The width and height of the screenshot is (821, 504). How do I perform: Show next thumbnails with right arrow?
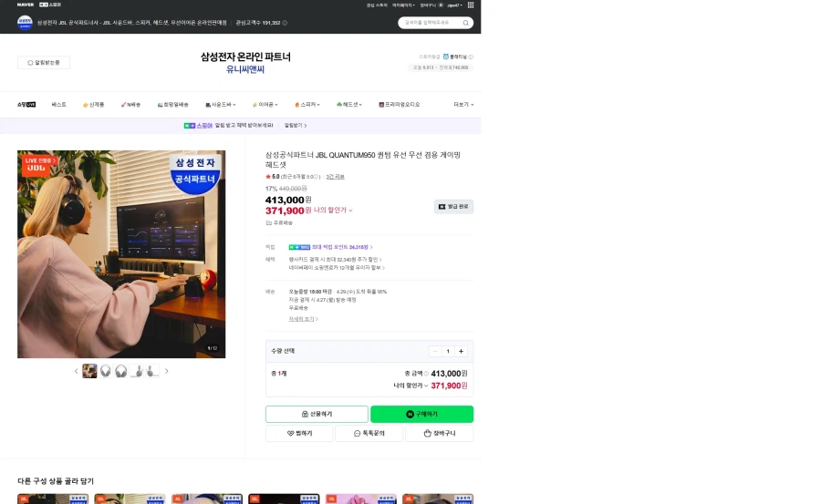point(167,371)
